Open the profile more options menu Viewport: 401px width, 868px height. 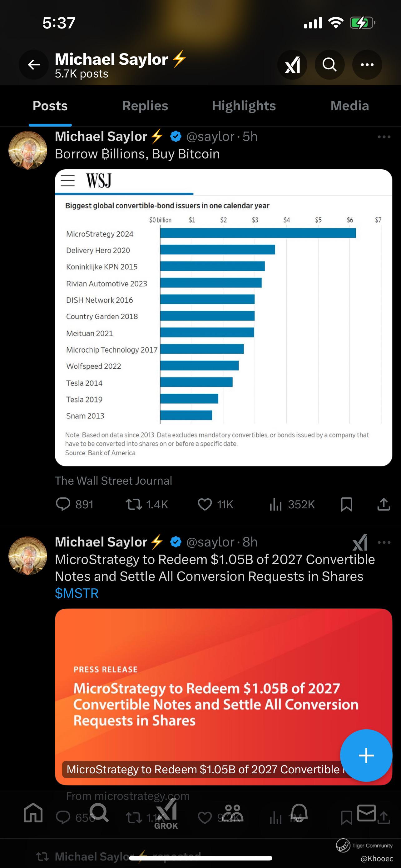(367, 64)
